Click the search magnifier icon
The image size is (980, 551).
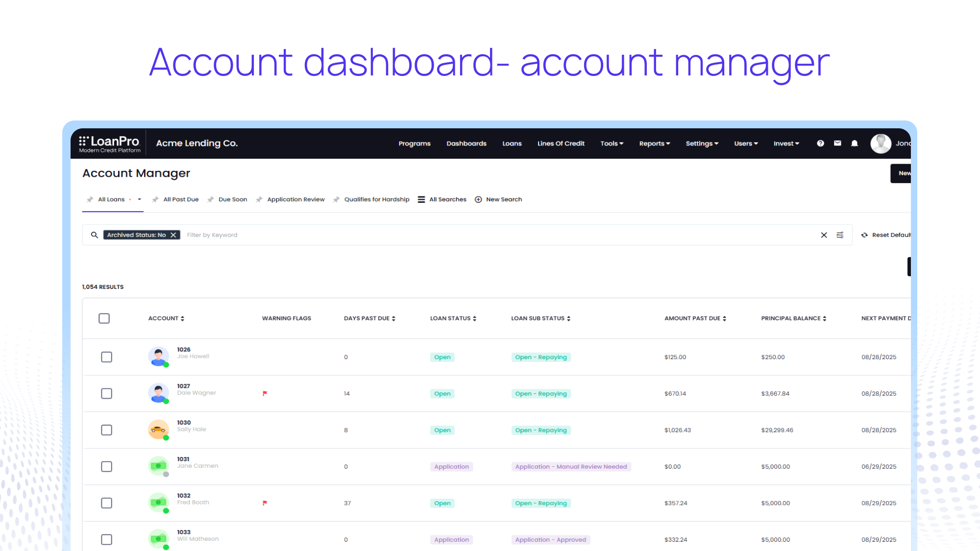(94, 235)
